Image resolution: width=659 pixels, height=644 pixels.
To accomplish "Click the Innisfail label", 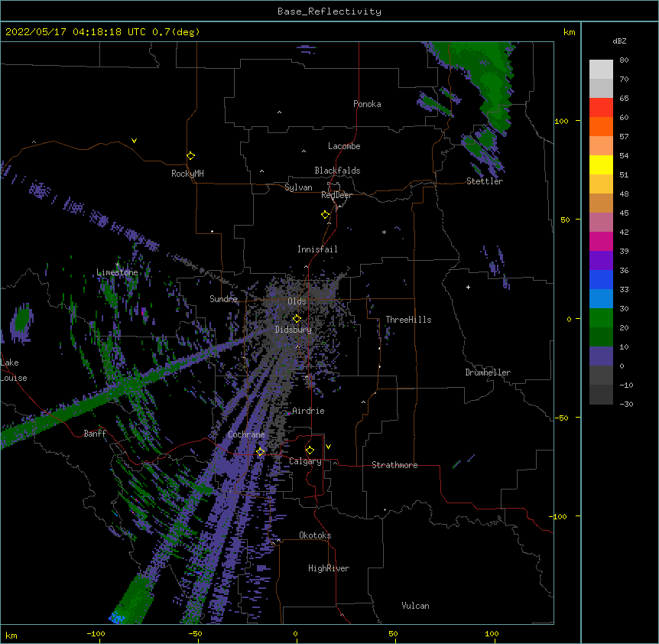I will [317, 249].
